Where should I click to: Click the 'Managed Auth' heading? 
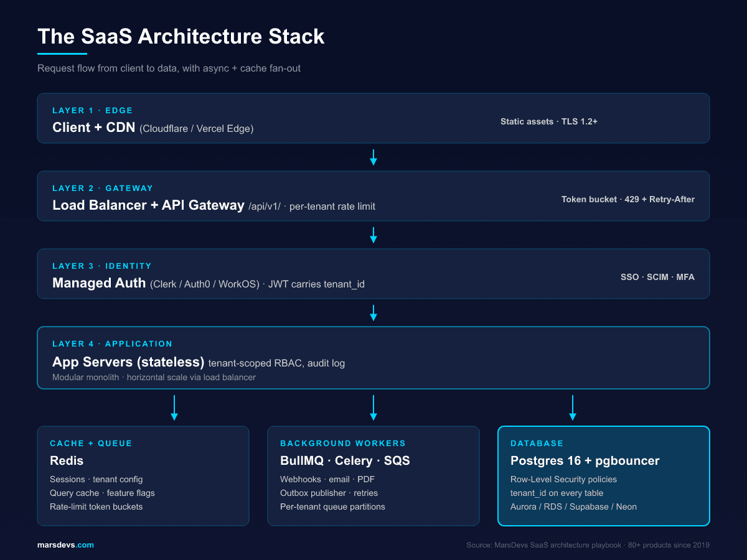99,283
